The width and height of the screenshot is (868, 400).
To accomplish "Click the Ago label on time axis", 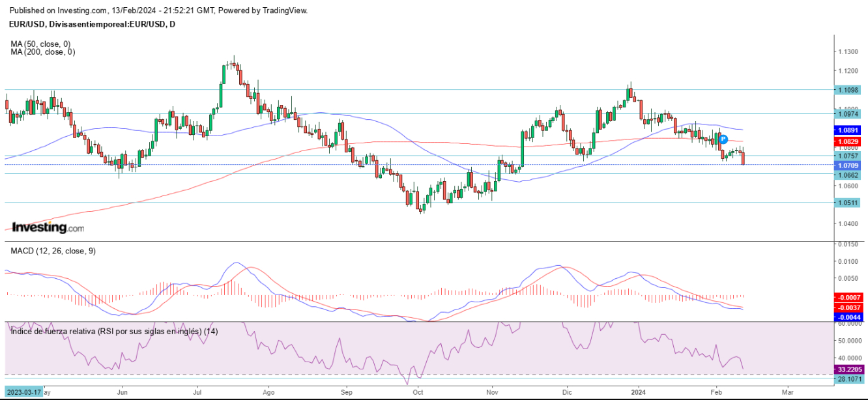I will 268,393.
